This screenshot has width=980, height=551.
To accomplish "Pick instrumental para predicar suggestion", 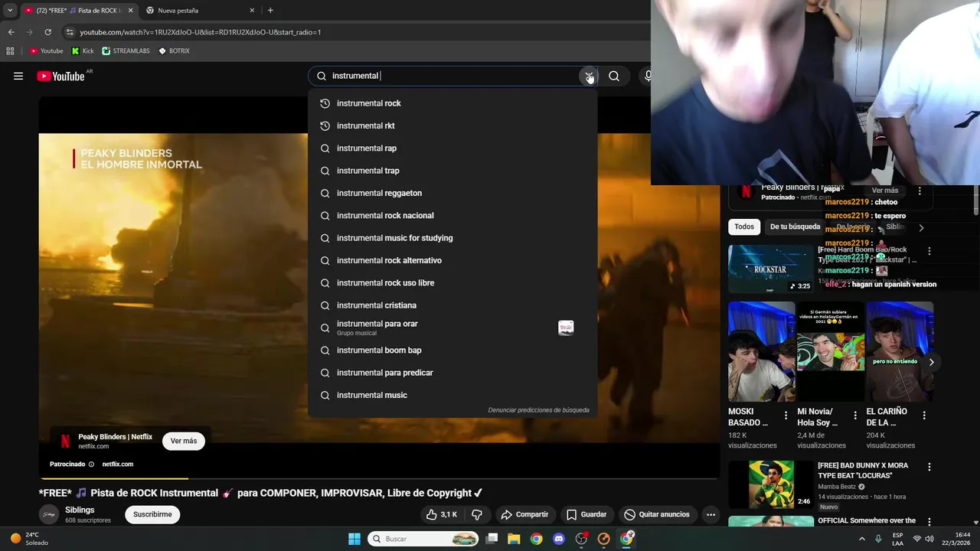I will (x=452, y=373).
